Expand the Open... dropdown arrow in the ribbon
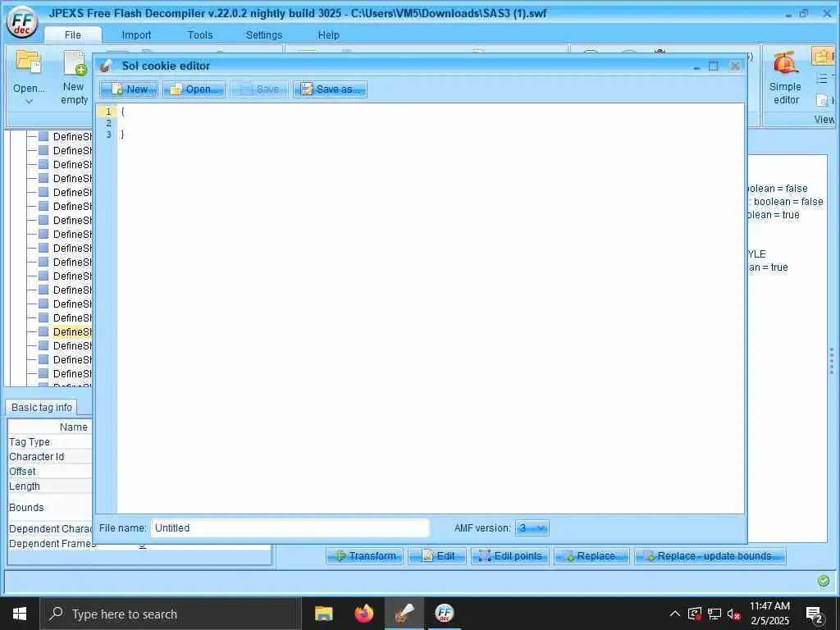 coord(30,101)
